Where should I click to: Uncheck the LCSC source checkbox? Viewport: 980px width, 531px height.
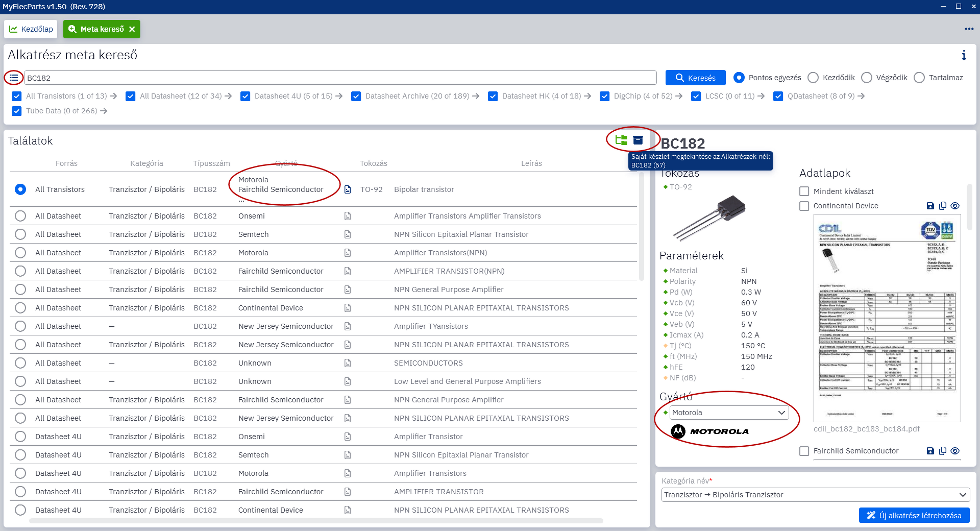coord(696,96)
